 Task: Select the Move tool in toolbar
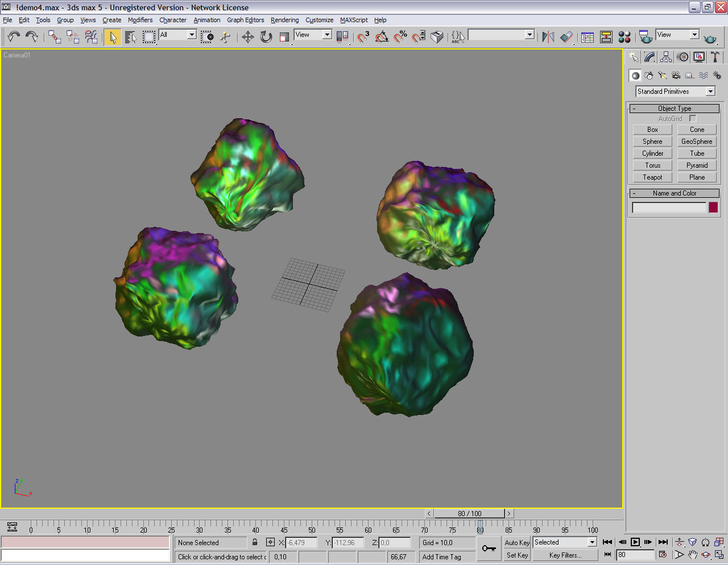tap(247, 37)
